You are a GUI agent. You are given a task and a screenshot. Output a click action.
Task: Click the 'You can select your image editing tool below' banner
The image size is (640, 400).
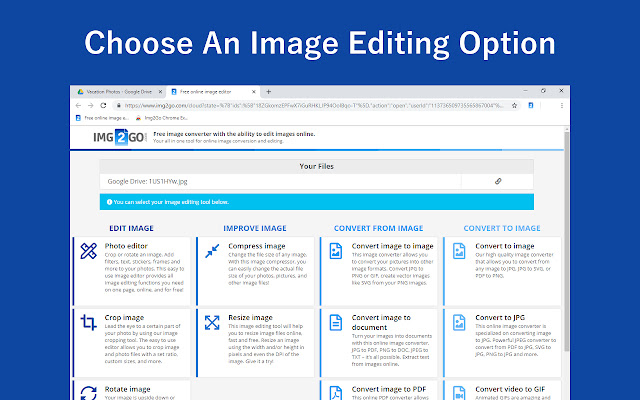pos(317,202)
